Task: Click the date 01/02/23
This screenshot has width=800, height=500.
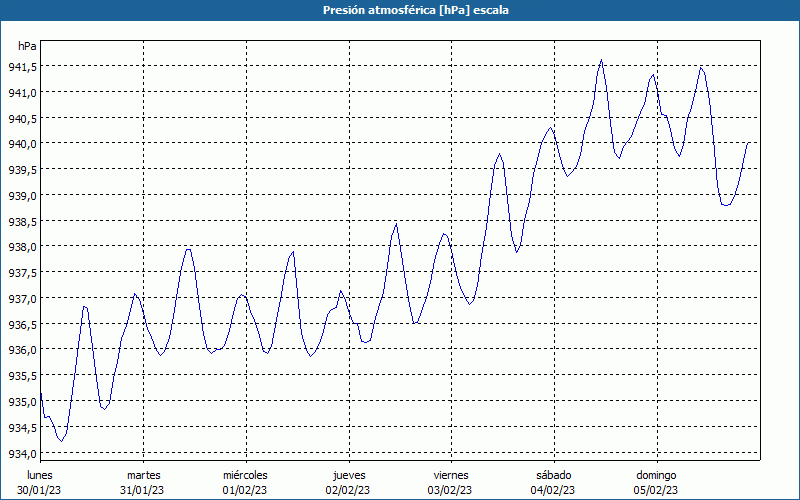Action: tap(245, 490)
